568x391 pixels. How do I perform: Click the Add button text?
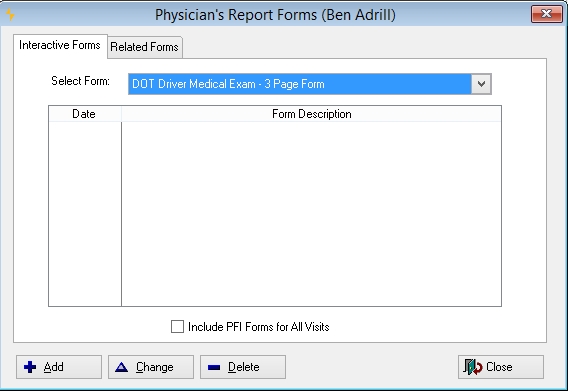[54, 367]
